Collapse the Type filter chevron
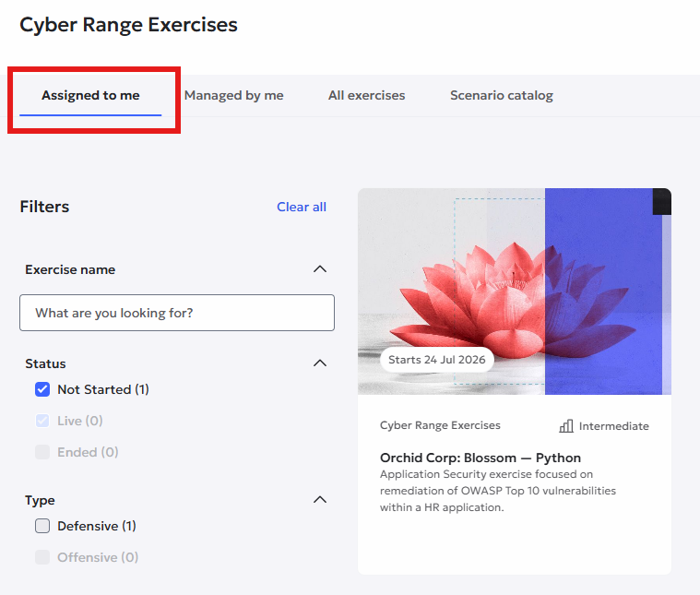 320,500
